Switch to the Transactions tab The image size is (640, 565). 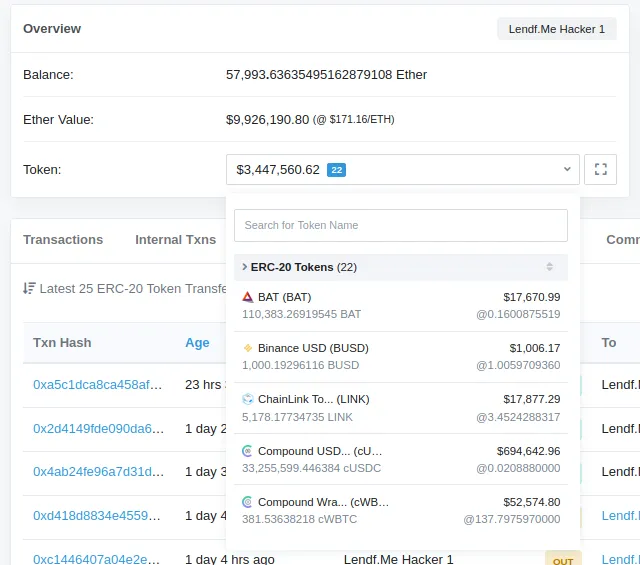click(63, 240)
